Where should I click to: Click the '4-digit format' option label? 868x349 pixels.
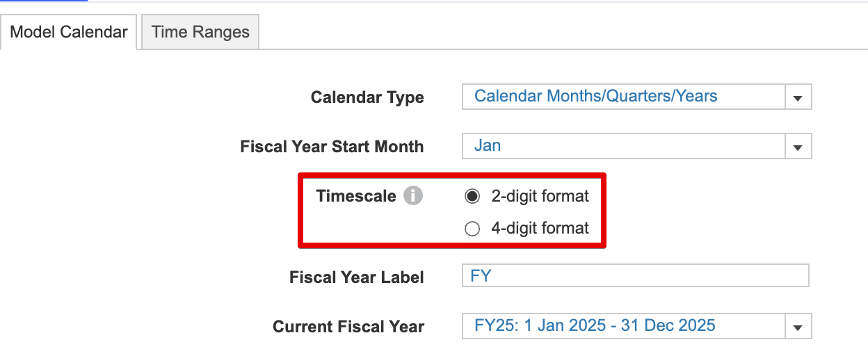540,229
